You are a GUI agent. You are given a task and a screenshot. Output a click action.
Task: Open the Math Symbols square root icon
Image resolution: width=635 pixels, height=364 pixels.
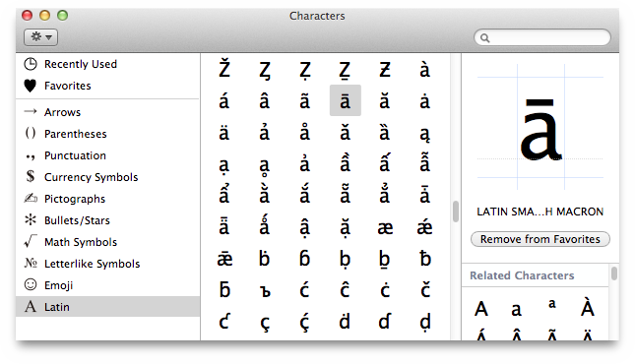(31, 241)
